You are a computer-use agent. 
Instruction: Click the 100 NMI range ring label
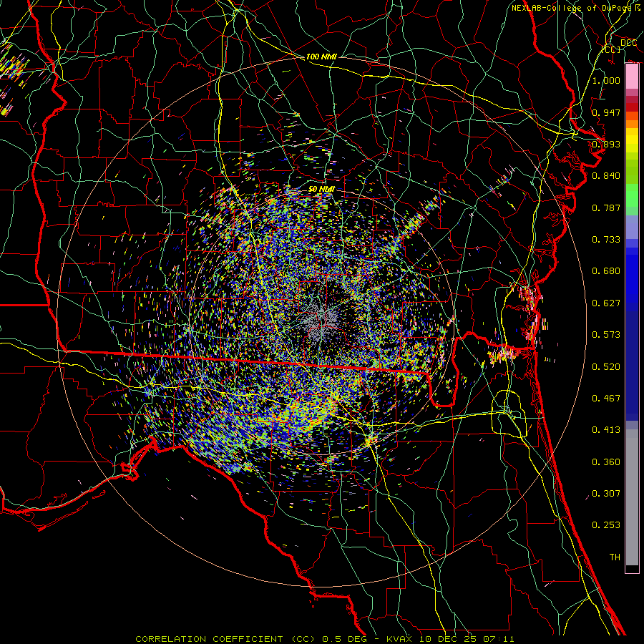point(321,57)
